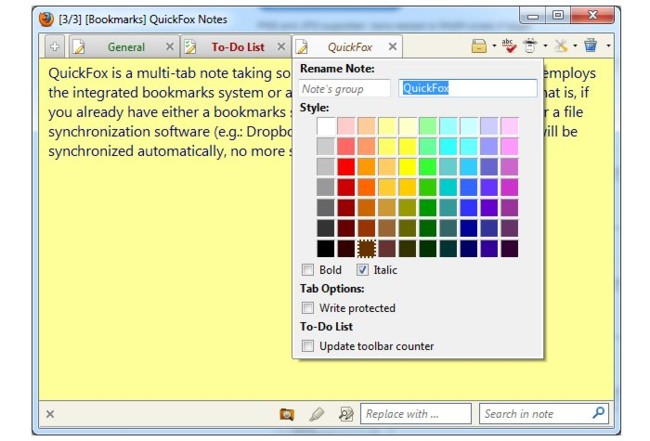
Task: Click the QuickFox tab's note icon
Action: pyautogui.click(x=301, y=47)
